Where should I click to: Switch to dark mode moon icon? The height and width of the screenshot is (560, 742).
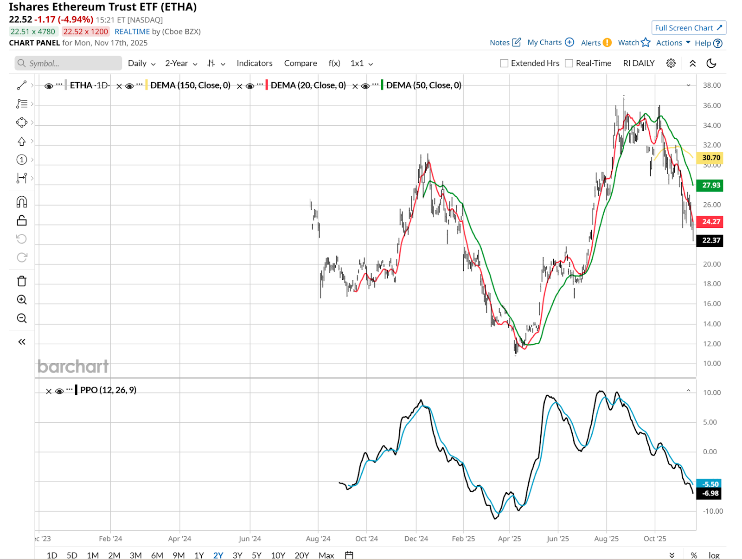[x=711, y=63]
